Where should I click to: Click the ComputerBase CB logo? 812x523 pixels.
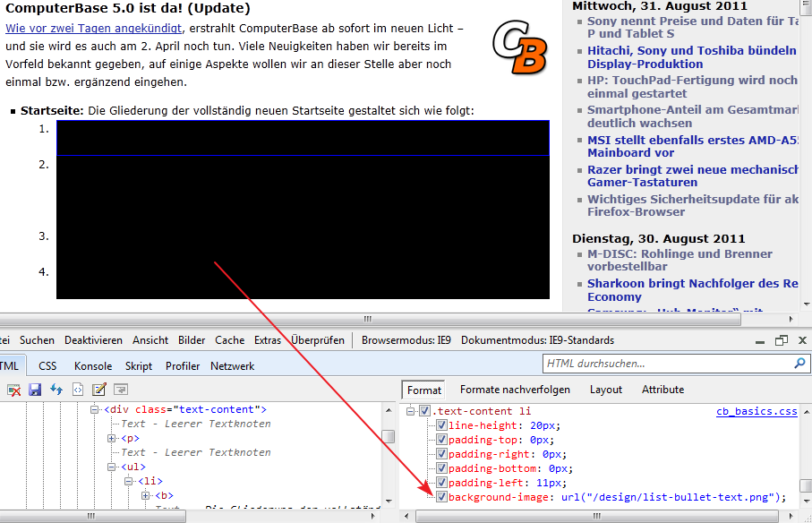[x=519, y=47]
